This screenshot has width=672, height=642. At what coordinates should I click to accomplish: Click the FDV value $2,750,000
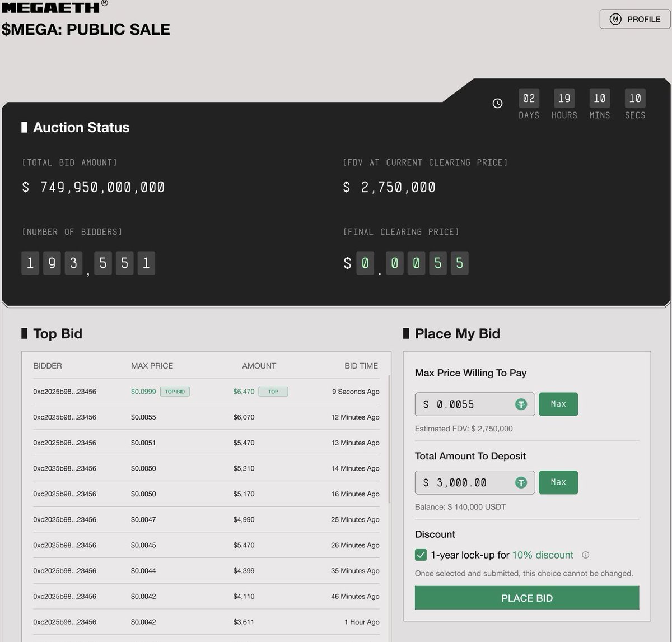pos(389,187)
